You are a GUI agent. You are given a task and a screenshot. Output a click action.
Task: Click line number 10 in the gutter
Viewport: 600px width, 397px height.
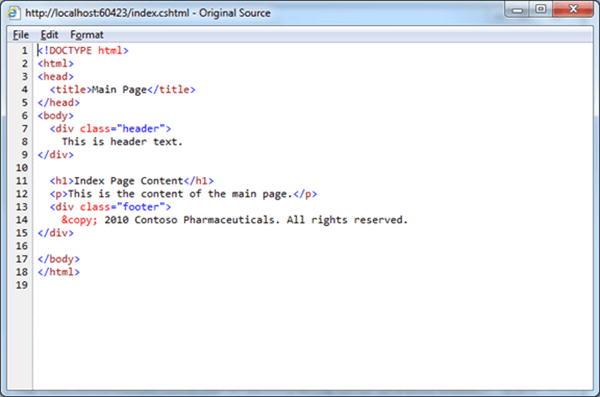pos(22,168)
